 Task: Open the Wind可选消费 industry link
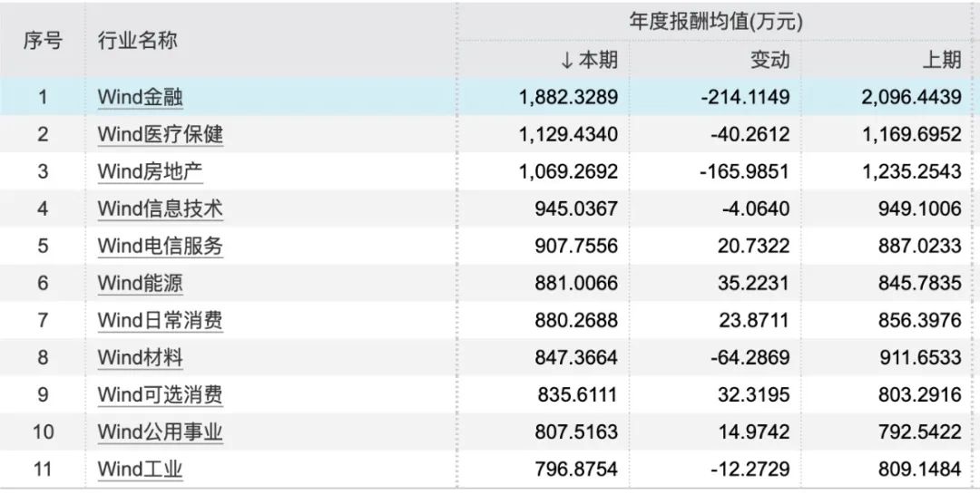[x=160, y=394]
